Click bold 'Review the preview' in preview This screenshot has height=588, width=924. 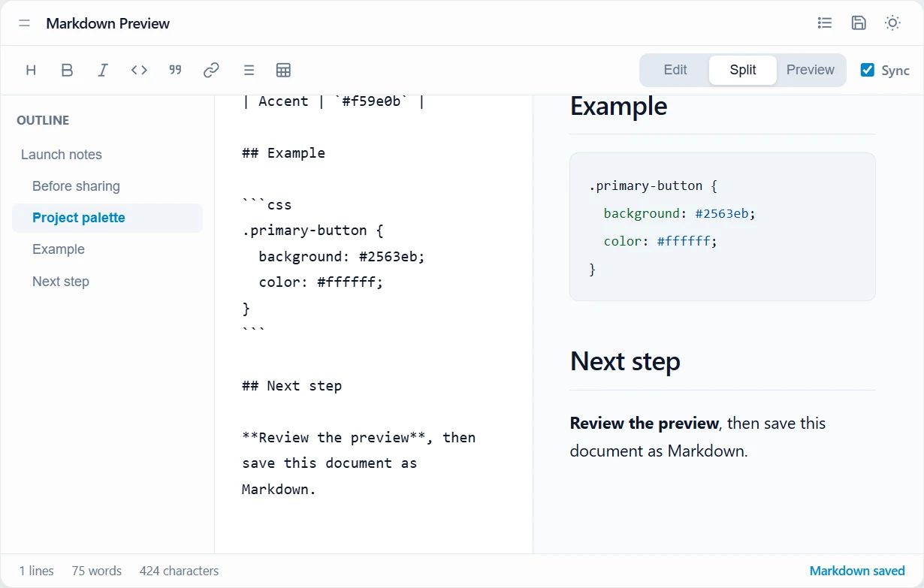tap(645, 424)
